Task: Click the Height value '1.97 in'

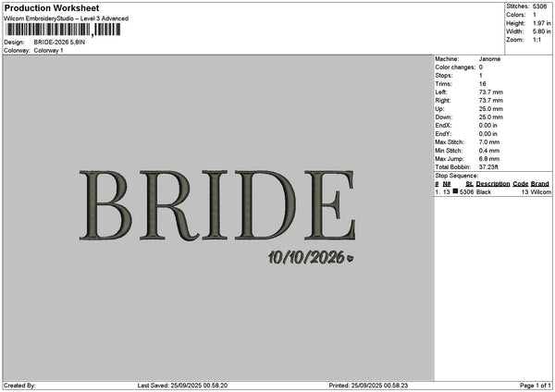Action: (541, 23)
